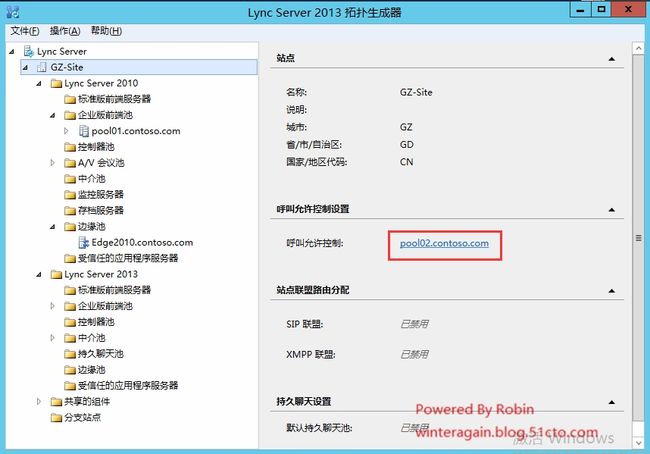Collapse the 站点 section header arrow
This screenshot has width=650, height=454.
[x=611, y=59]
